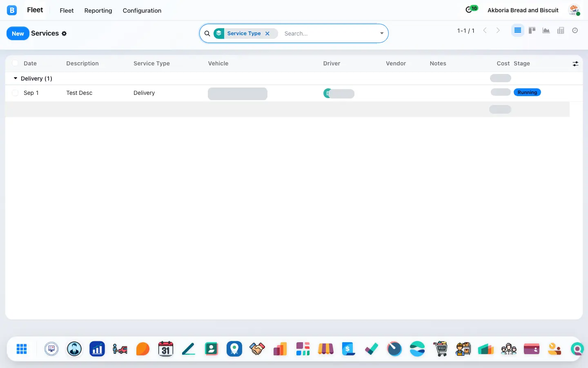The image size is (588, 368).
Task: Go to the next page arrow
Action: pyautogui.click(x=498, y=31)
